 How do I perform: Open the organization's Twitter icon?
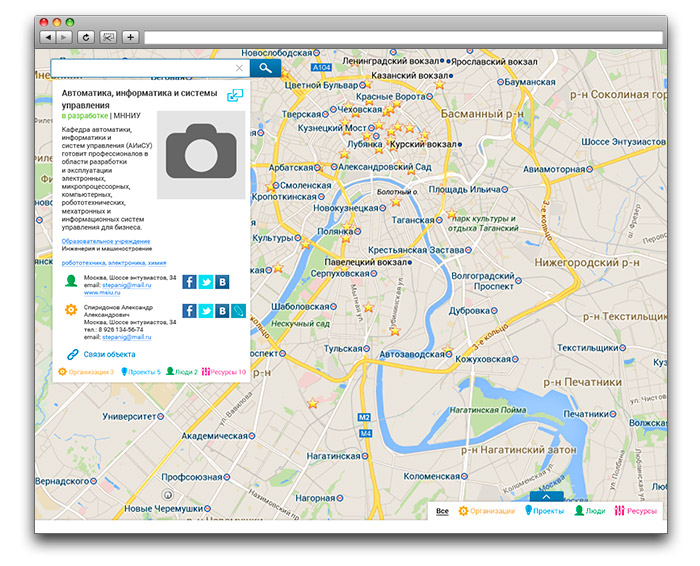coord(206,282)
